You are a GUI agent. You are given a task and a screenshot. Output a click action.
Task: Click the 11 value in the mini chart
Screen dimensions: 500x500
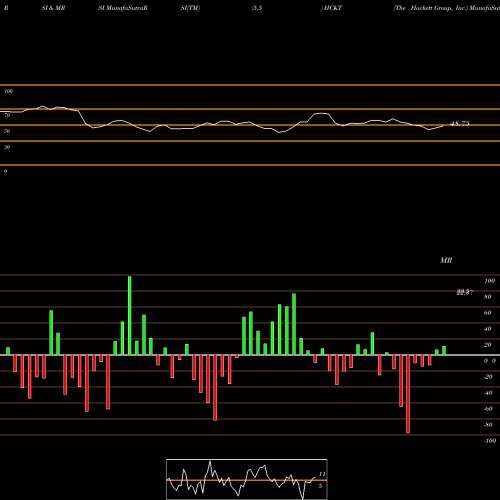322,474
